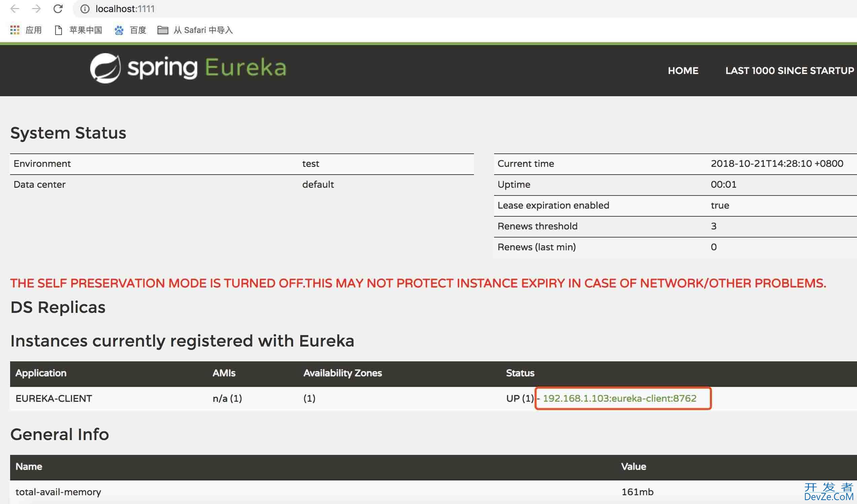Select the 'Data center' label
This screenshot has height=504, width=857.
39,184
